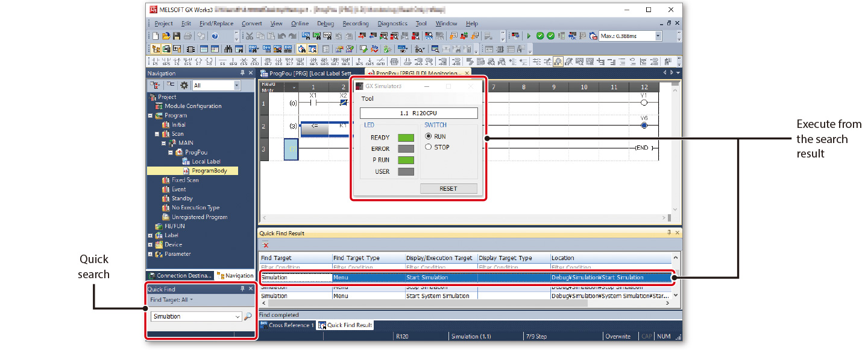Toggle Overwrite mode in the status bar
This screenshot has height=350, width=868.
620,336
